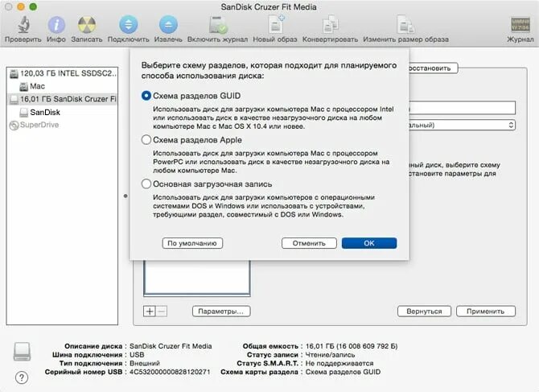
Task: Click the green zoom window button
Action: click(33, 6)
